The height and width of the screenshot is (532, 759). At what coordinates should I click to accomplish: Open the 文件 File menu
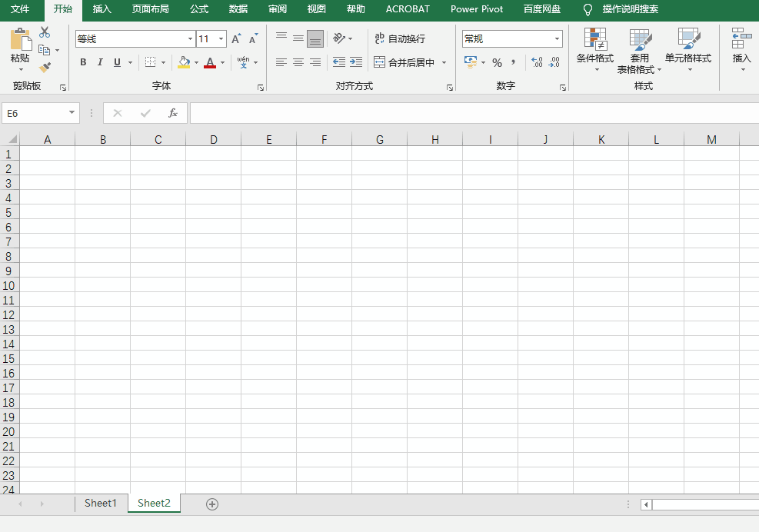click(x=20, y=9)
